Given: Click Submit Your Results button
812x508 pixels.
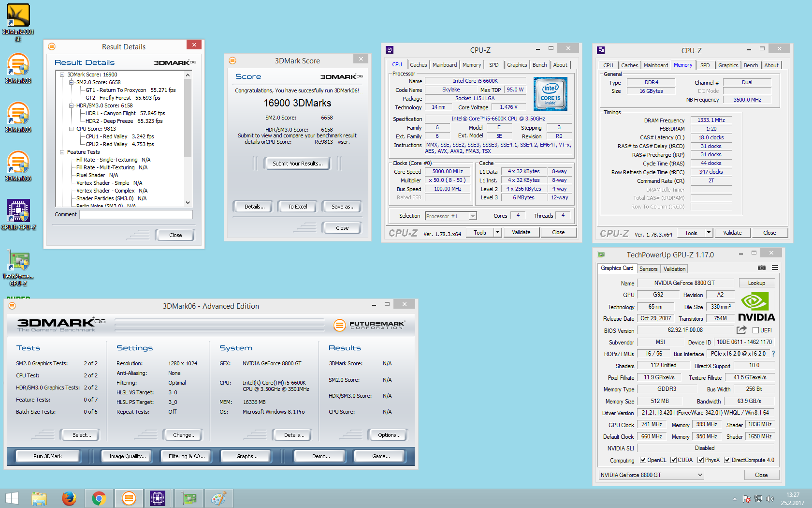Looking at the screenshot, I should (297, 164).
